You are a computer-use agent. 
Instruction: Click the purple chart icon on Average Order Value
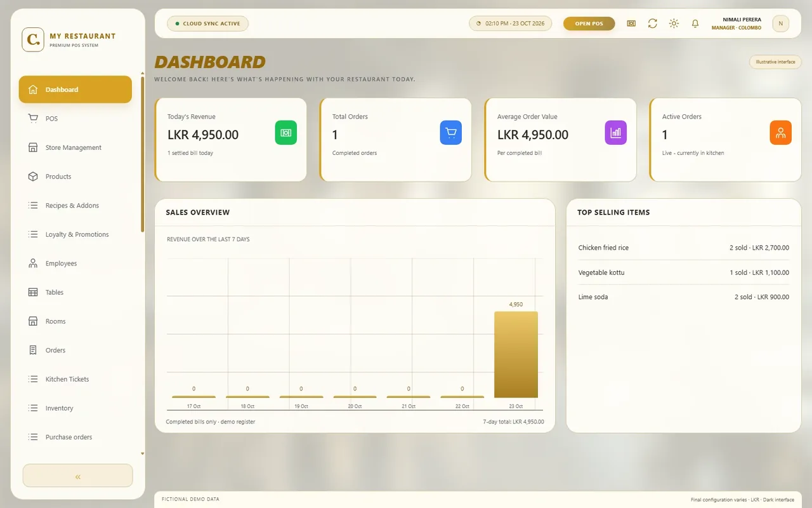click(615, 133)
